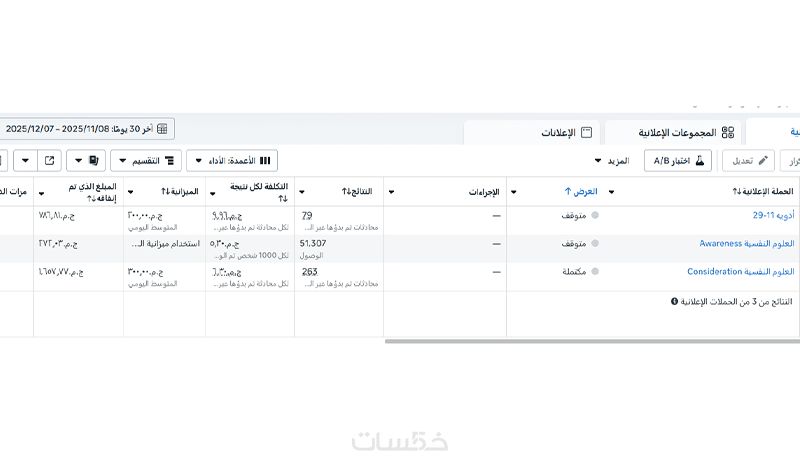Click the calendar icon on date range

[x=162, y=129]
